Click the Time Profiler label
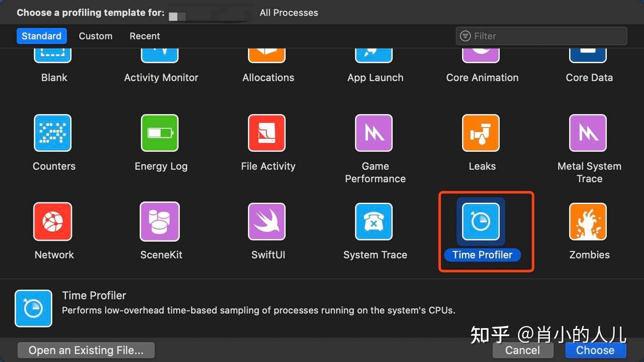Viewport: 644px width, 362px height. 483,255
